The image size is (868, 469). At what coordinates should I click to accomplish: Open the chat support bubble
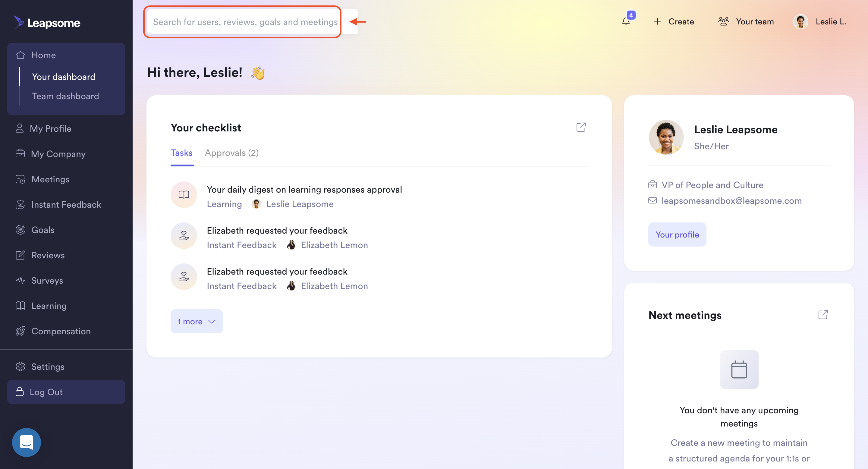tap(27, 442)
